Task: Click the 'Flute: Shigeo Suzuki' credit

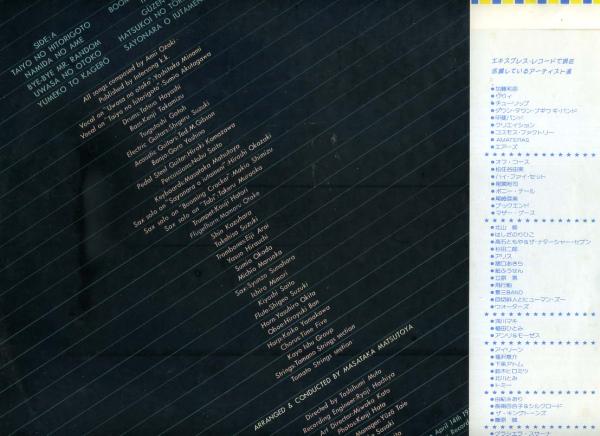Action: pos(281,301)
